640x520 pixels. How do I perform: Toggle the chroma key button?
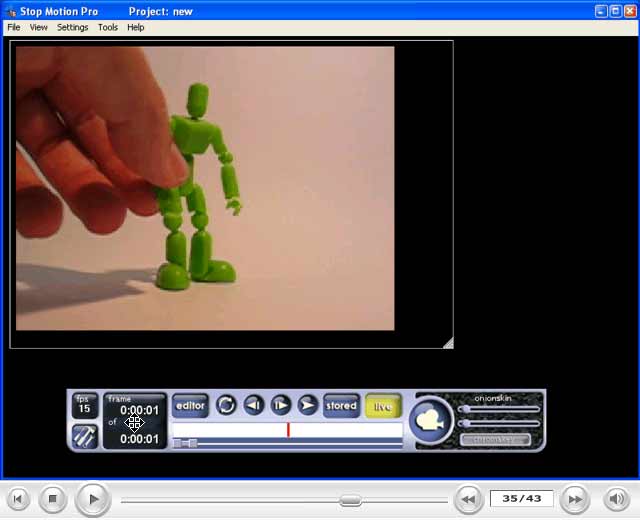pos(496,439)
